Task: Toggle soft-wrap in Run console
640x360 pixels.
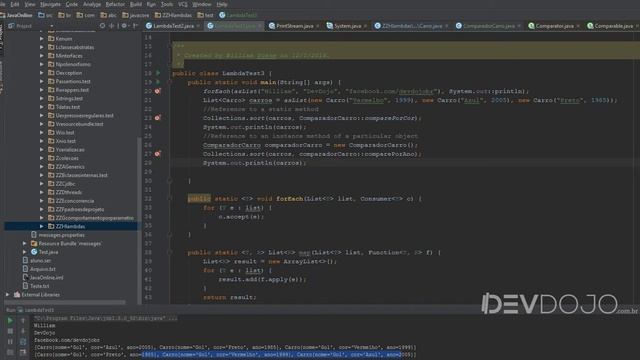Action: click(23, 342)
